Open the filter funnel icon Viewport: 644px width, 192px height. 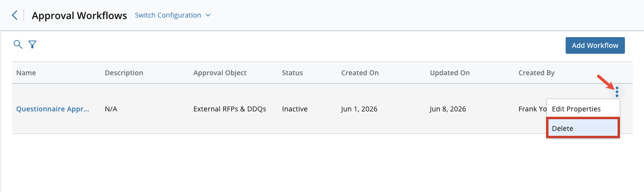[32, 44]
